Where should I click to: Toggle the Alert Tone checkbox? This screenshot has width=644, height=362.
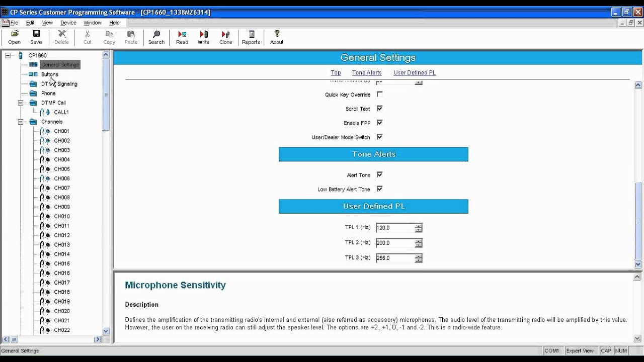[x=380, y=175]
